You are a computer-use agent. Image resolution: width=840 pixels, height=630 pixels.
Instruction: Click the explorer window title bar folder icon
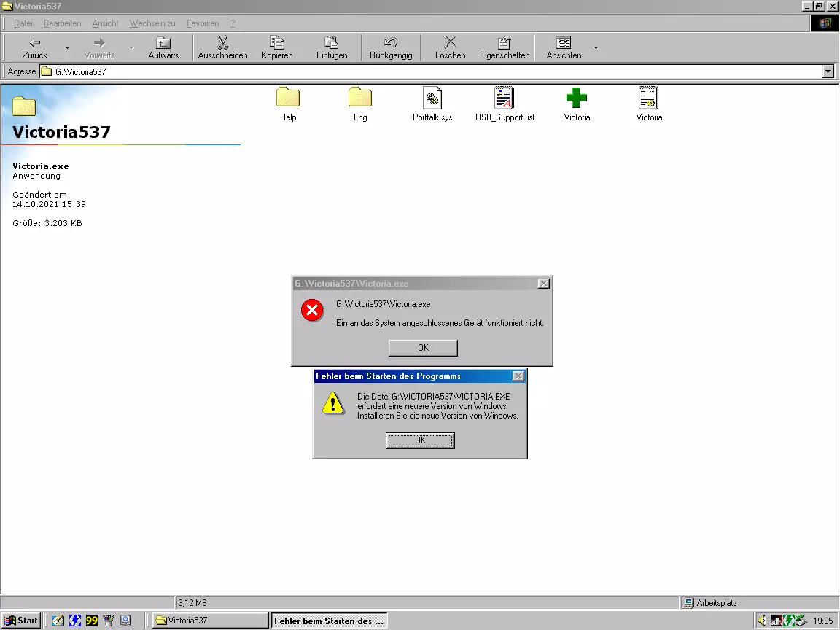7,6
